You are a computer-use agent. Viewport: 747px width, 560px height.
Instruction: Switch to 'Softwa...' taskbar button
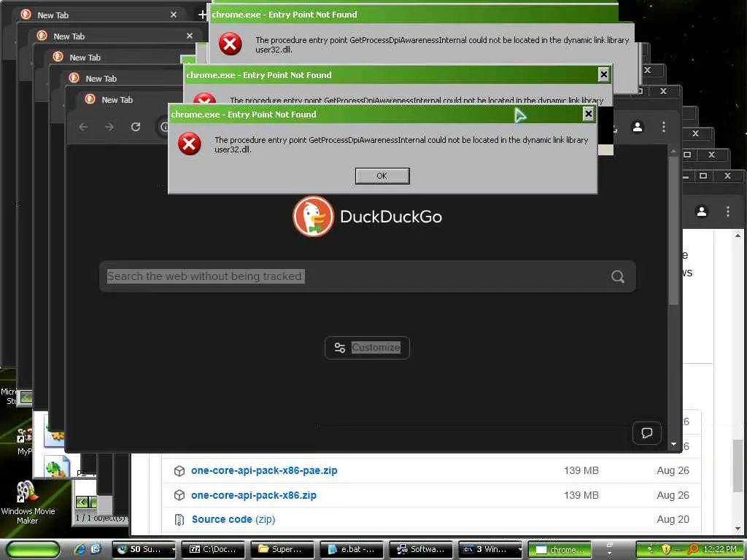(x=421, y=550)
